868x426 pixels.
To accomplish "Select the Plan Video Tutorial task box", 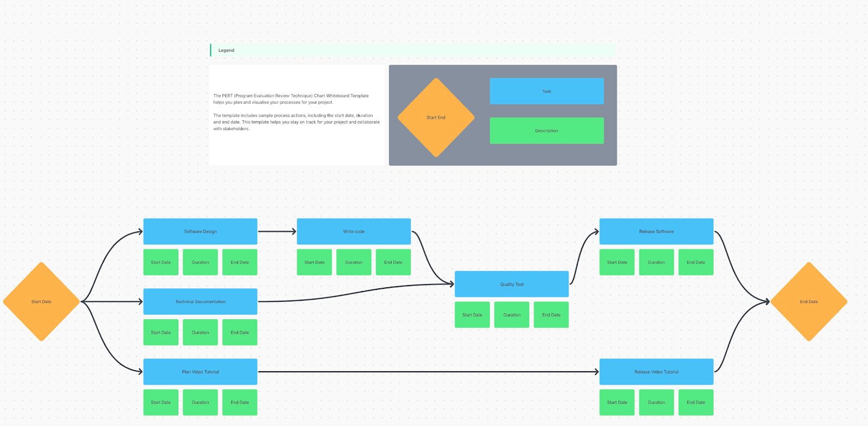I will (x=200, y=372).
